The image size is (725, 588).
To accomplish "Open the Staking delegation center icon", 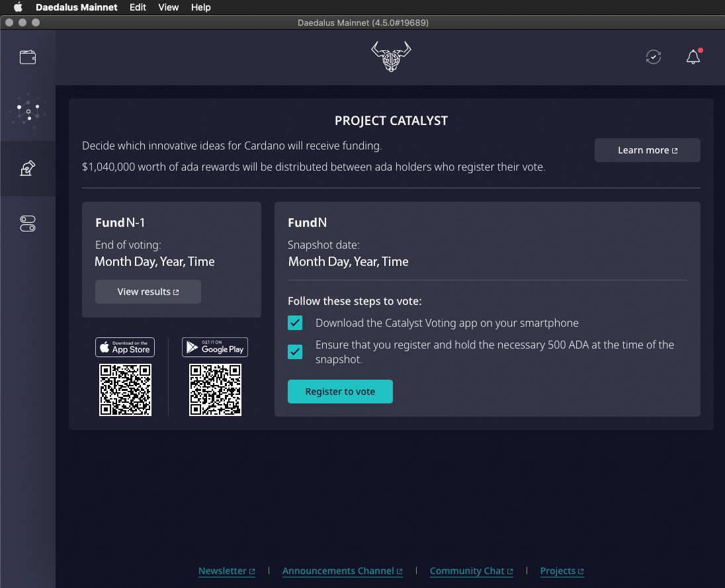I will 28,112.
